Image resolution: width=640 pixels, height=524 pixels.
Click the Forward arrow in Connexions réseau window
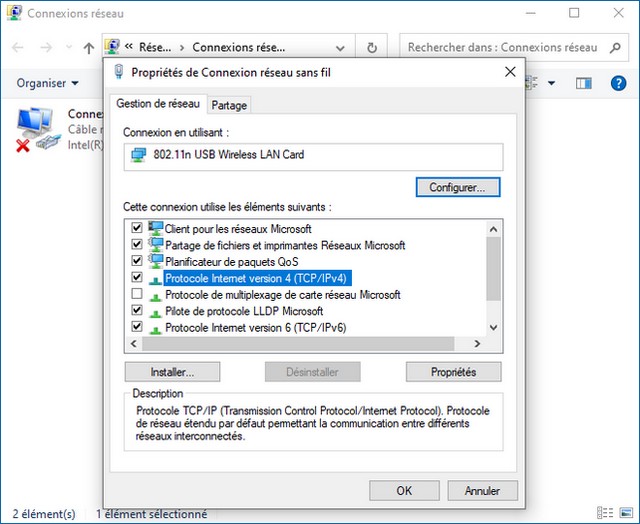pyautogui.click(x=46, y=48)
